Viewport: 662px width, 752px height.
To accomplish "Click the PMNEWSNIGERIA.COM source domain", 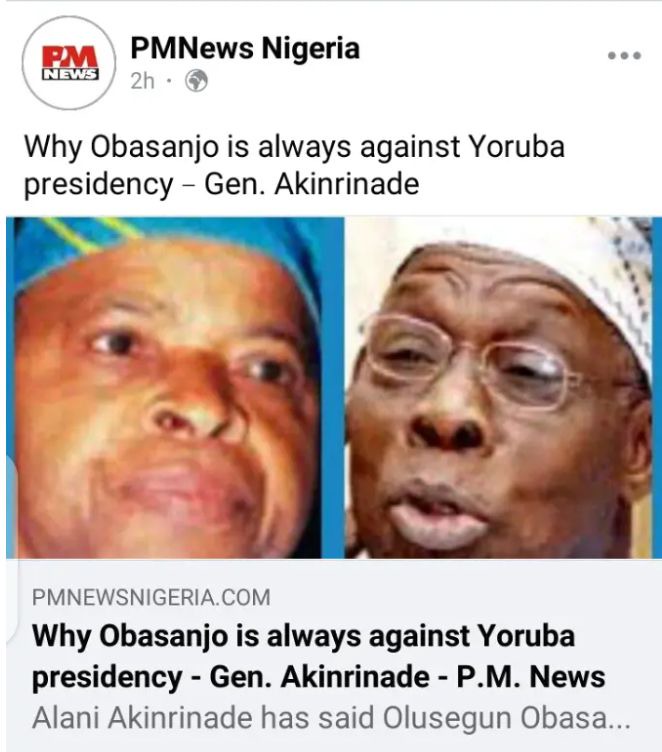I will 151,598.
